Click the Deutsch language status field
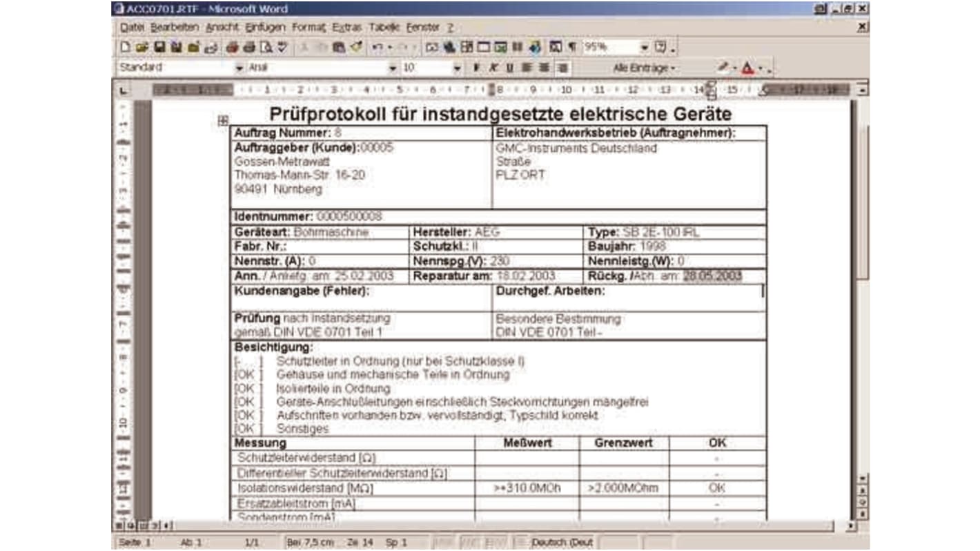Viewport: 980px width, 551px height. (x=563, y=542)
